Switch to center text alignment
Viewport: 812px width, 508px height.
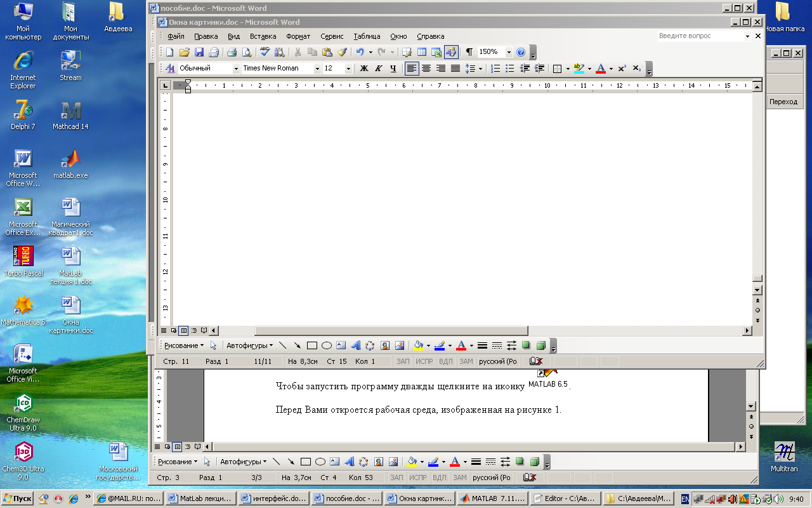click(426, 68)
